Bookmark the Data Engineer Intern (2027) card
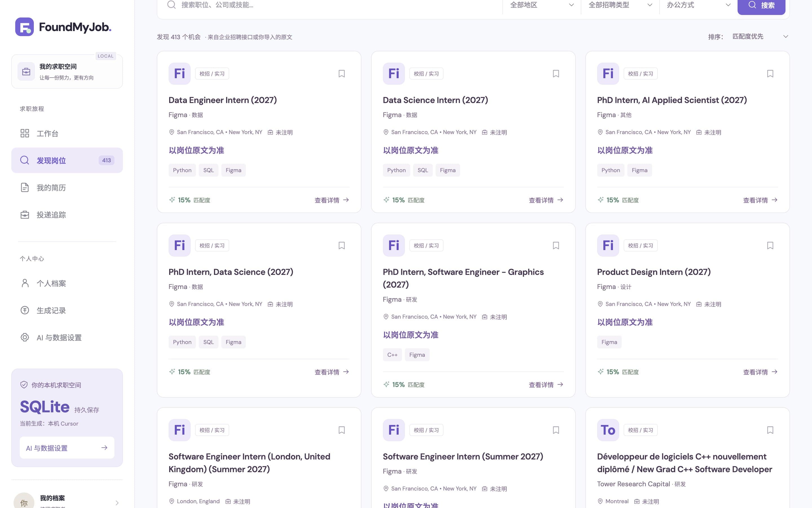 pos(342,74)
